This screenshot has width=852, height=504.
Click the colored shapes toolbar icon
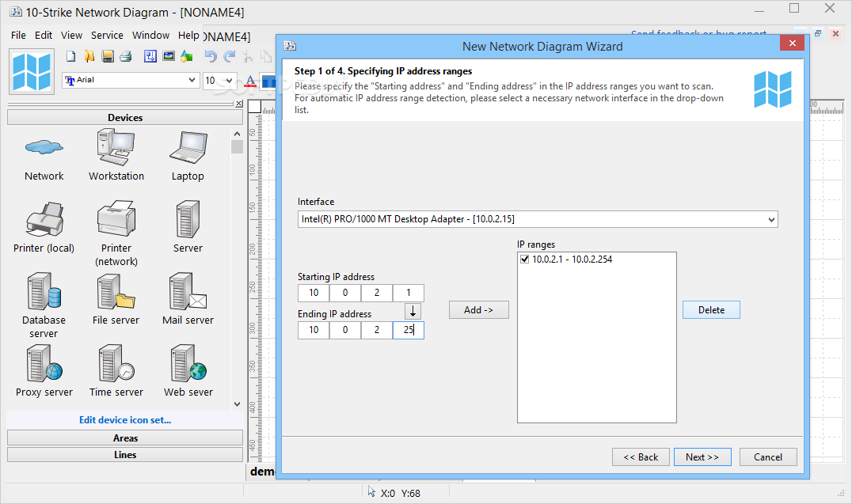tap(187, 56)
